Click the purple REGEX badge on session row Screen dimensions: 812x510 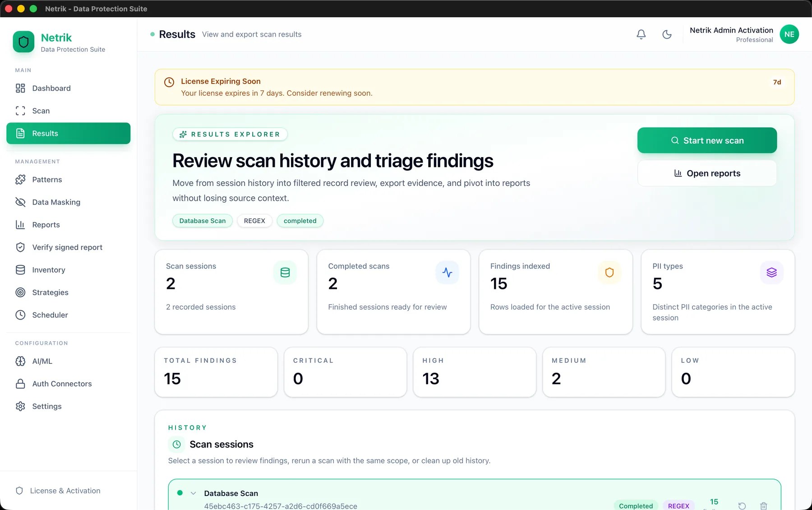(678, 506)
